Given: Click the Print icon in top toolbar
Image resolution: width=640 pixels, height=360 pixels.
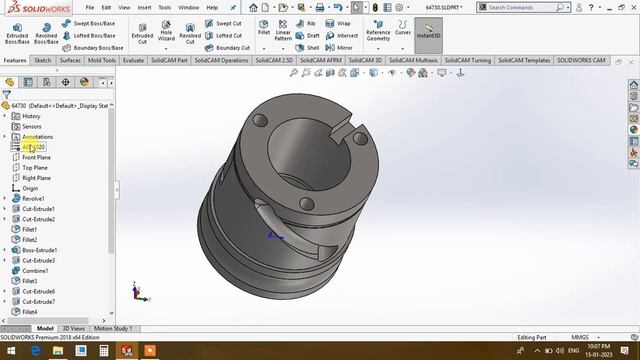Looking at the screenshot, I should coord(320,7).
